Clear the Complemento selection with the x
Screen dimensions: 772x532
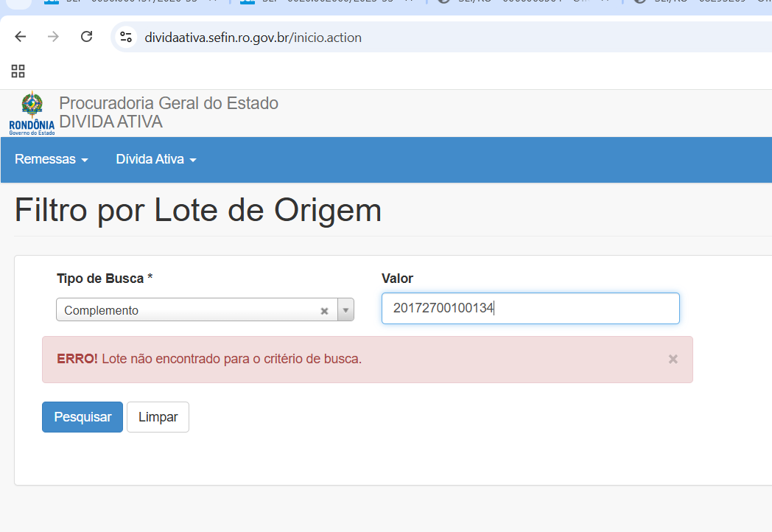click(x=324, y=311)
